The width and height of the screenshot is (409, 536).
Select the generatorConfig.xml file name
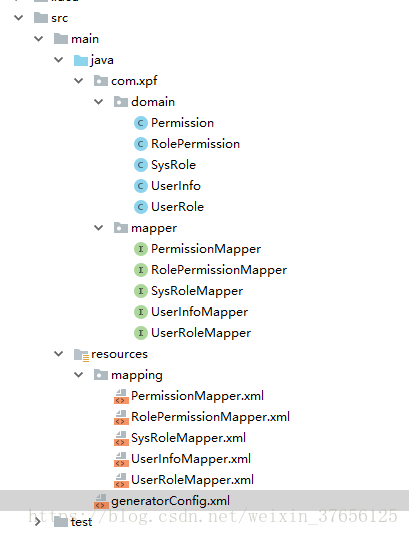coord(170,501)
